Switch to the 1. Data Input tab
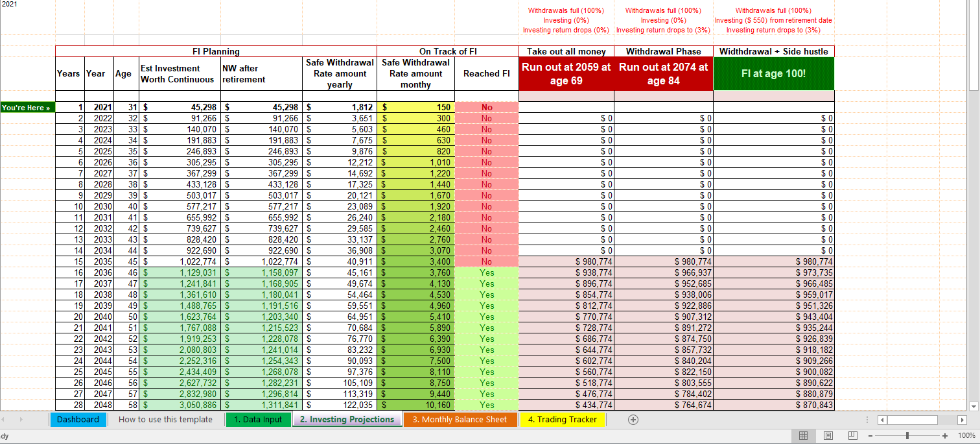This screenshot has height=445, width=980. click(x=258, y=420)
